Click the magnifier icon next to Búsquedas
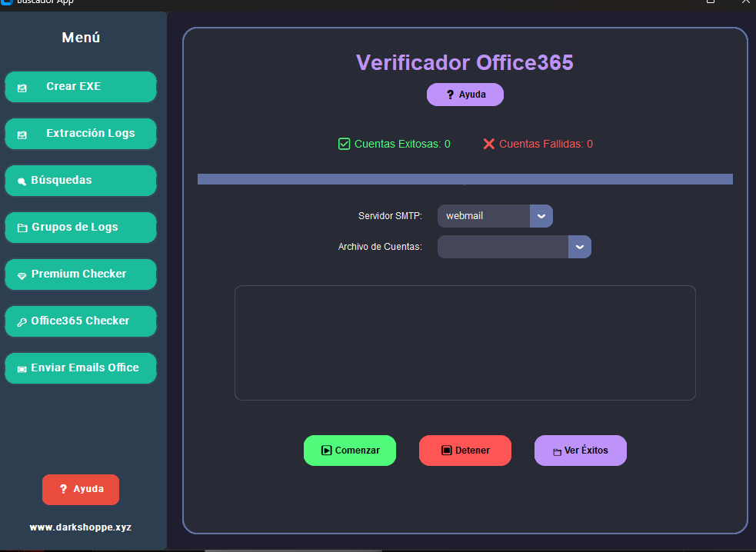The image size is (756, 552). (22, 181)
